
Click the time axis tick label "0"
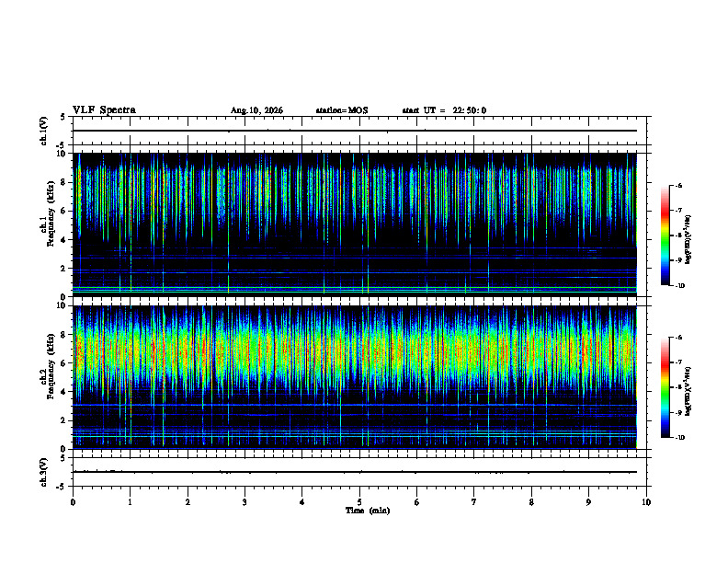(x=73, y=502)
